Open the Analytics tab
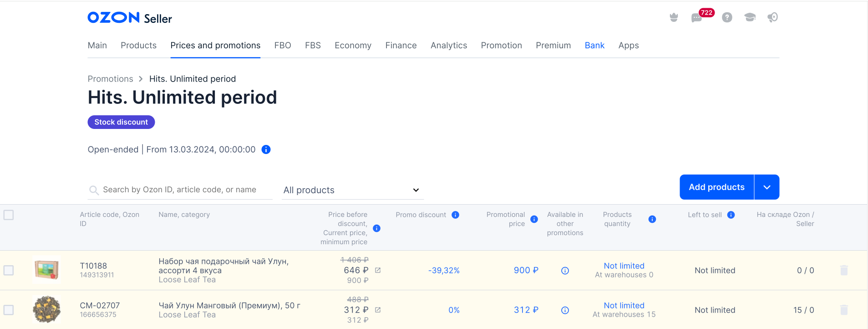The width and height of the screenshot is (868, 329). tap(449, 46)
